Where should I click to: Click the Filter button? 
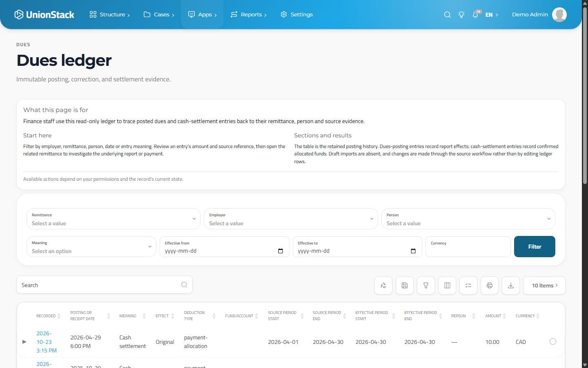click(x=535, y=247)
